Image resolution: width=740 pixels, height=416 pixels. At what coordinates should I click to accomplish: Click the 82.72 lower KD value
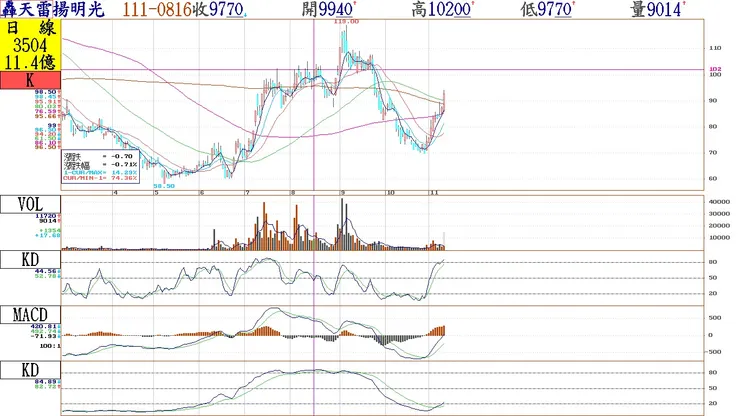[x=47, y=386]
